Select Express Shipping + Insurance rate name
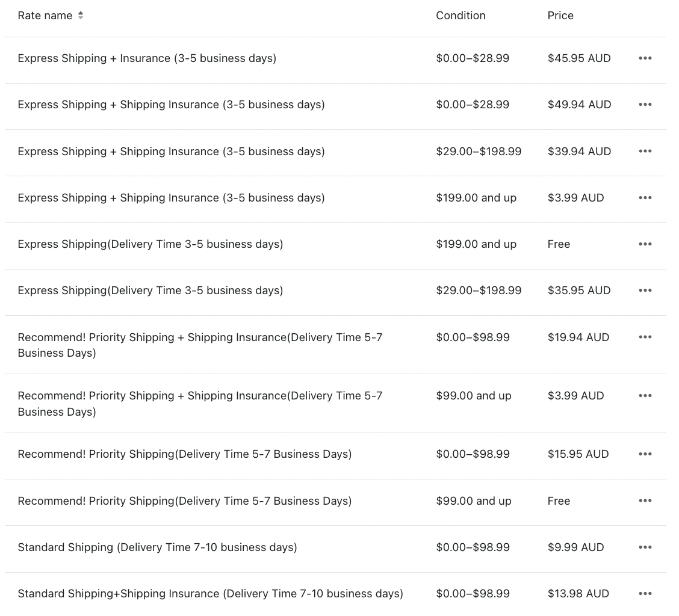 pos(147,58)
